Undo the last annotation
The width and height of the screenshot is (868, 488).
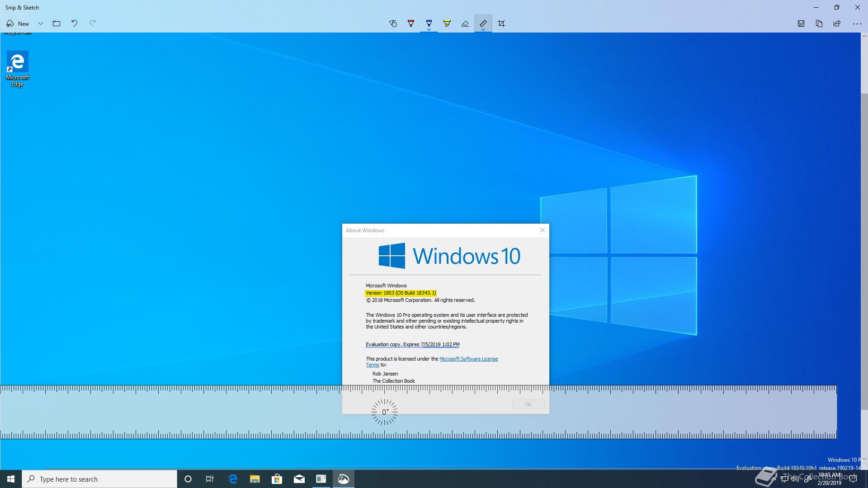(75, 23)
